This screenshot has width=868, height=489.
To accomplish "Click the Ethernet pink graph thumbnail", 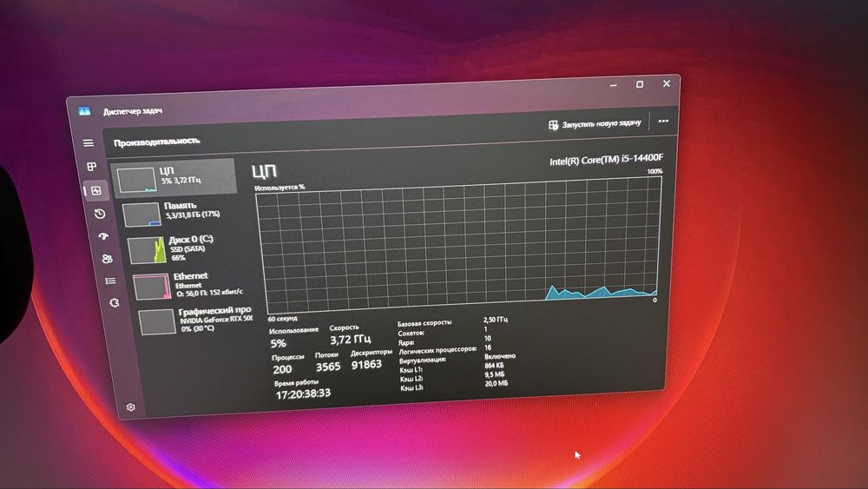I will click(152, 287).
